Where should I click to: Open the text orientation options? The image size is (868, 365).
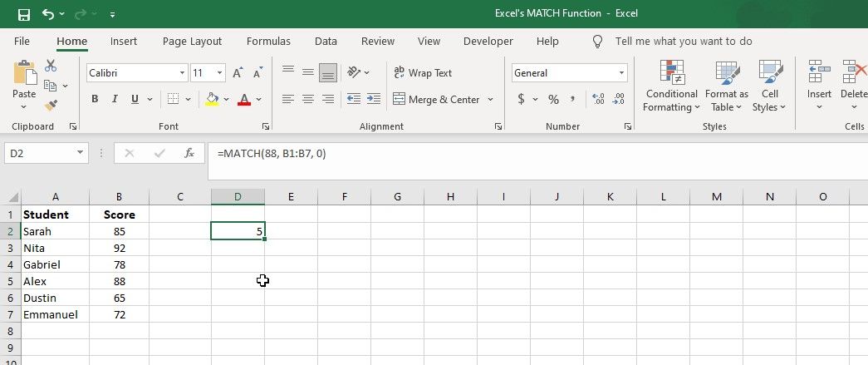pyautogui.click(x=358, y=72)
